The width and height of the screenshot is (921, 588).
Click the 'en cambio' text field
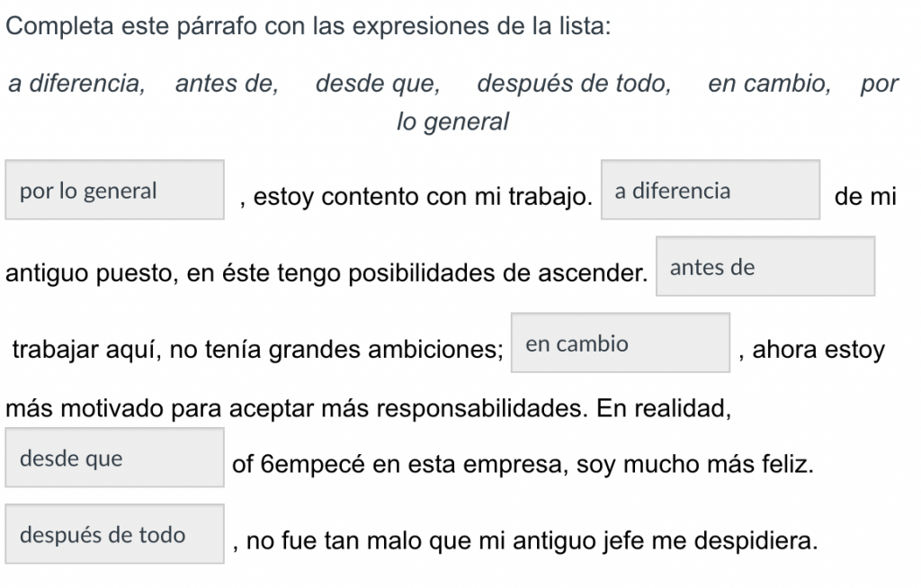point(621,343)
